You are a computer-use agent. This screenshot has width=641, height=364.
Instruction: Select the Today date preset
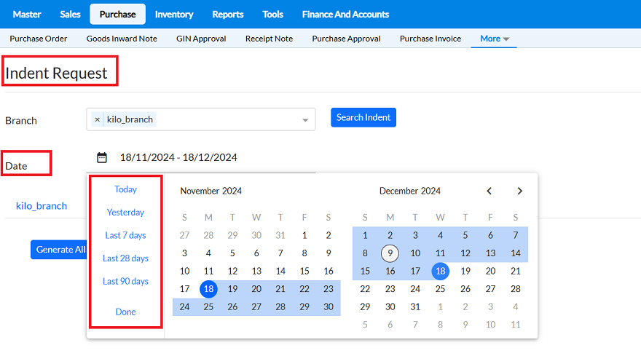click(125, 189)
